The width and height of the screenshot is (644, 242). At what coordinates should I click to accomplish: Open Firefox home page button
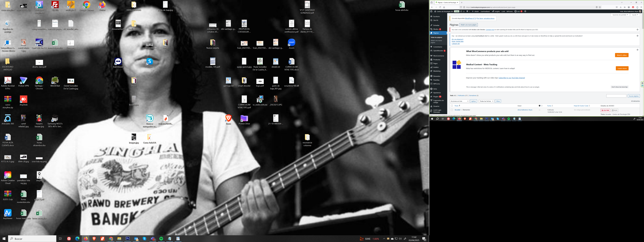pos(444,7)
